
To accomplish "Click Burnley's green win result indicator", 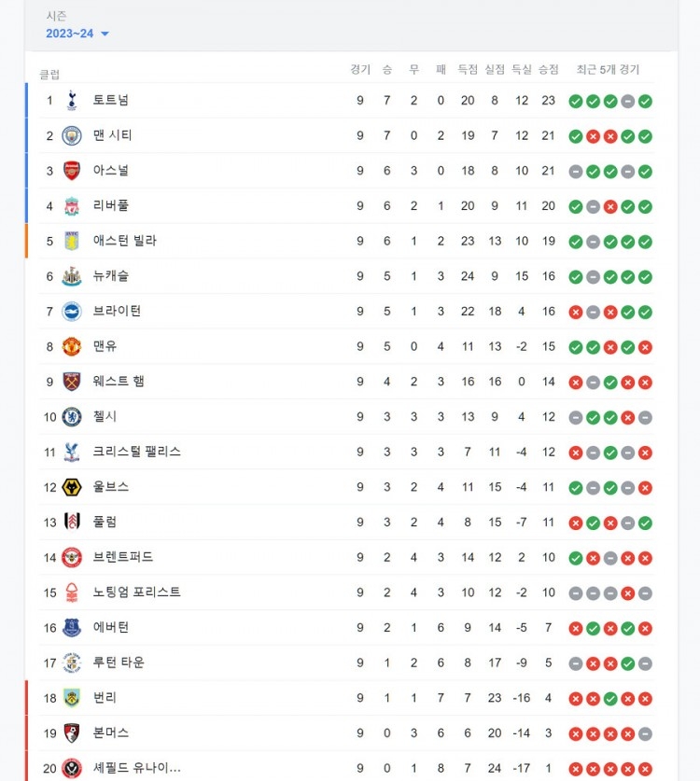I will tap(610, 699).
